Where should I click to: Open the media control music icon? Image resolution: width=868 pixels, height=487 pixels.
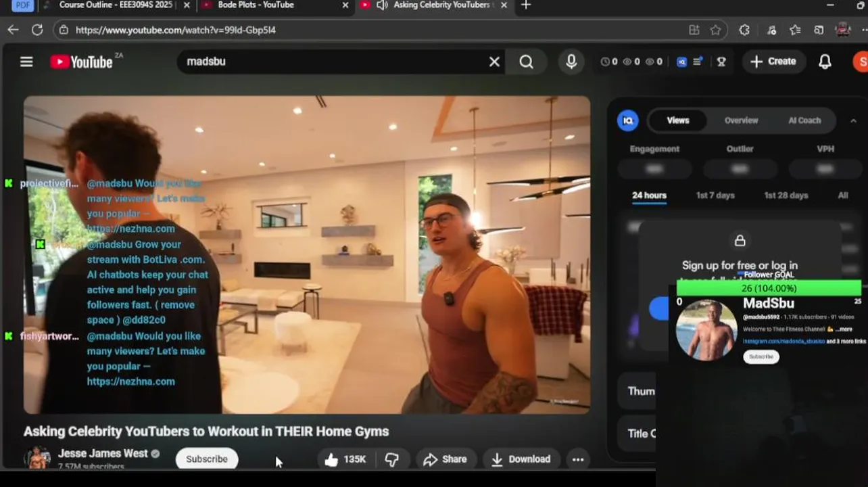(772, 30)
